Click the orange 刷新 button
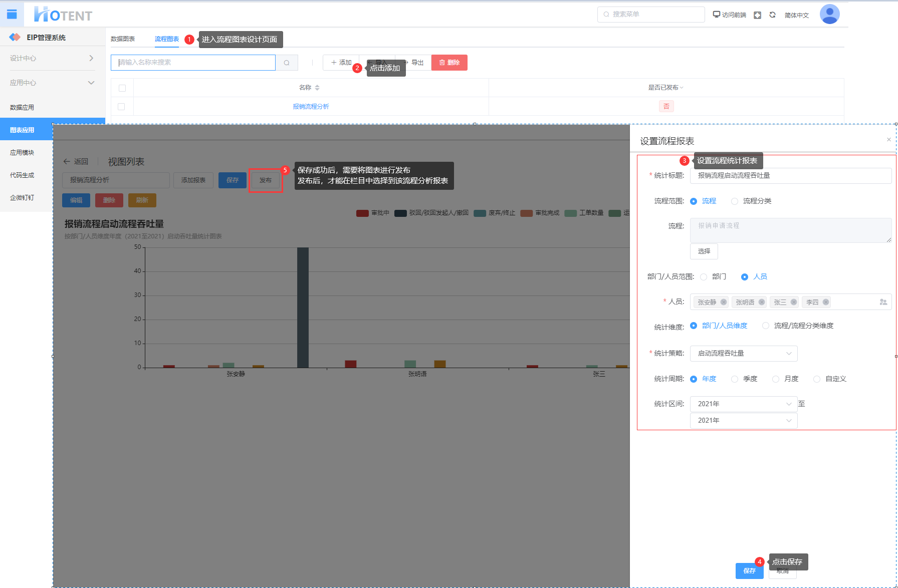 [142, 200]
